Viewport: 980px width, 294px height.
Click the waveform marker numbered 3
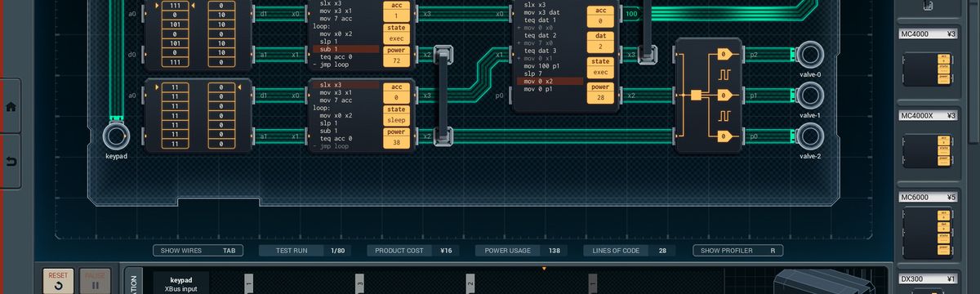tap(359, 283)
